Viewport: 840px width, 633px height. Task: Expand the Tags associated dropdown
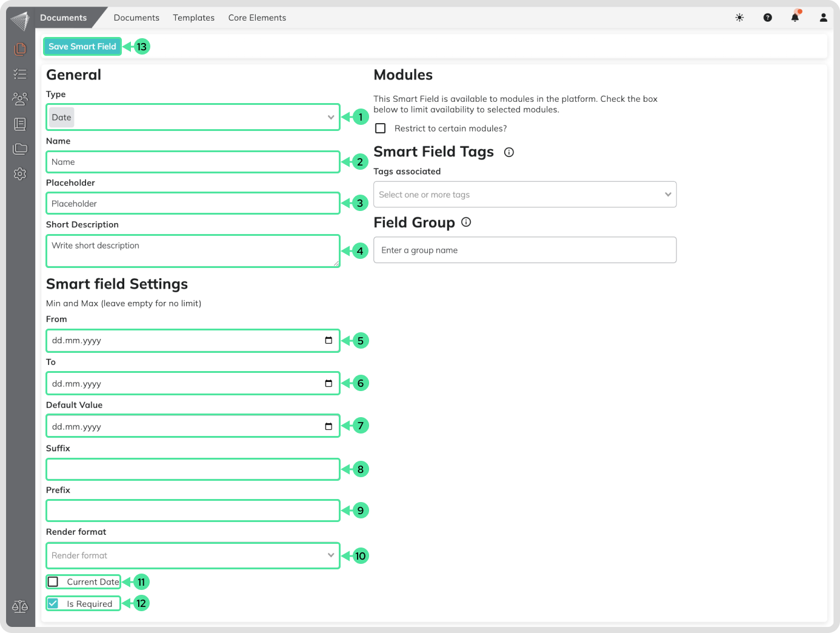tap(524, 195)
